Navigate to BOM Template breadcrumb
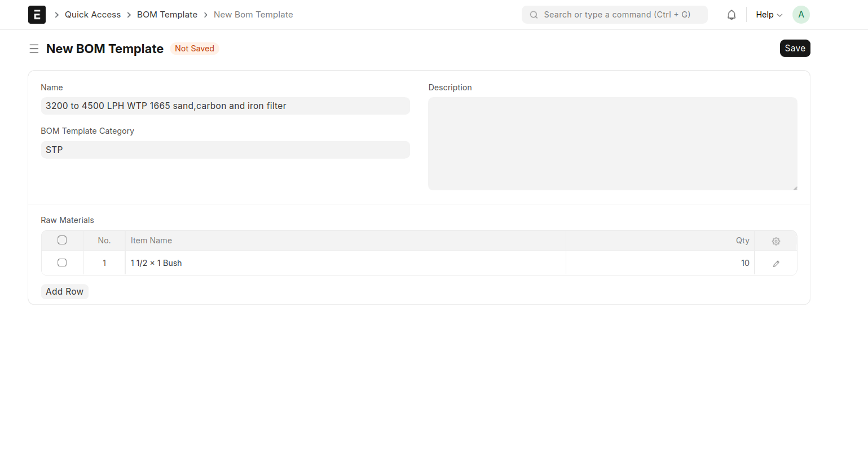The image size is (868, 459). [167, 15]
